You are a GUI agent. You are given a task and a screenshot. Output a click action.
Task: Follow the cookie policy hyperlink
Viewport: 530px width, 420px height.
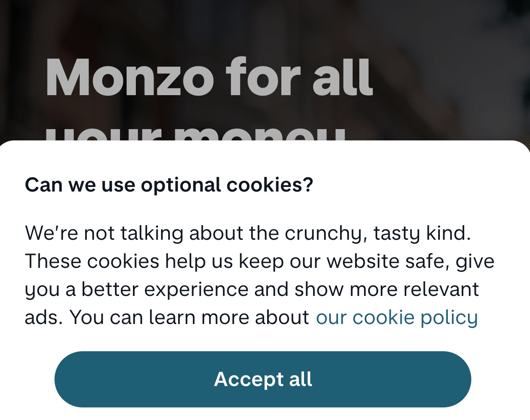[397, 317]
